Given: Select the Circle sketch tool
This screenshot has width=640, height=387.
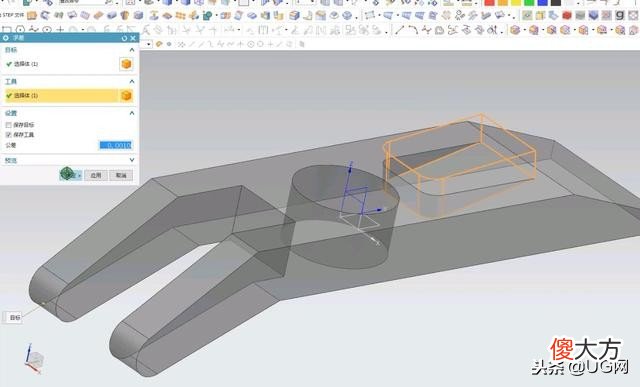Looking at the screenshot, I should point(47,30).
